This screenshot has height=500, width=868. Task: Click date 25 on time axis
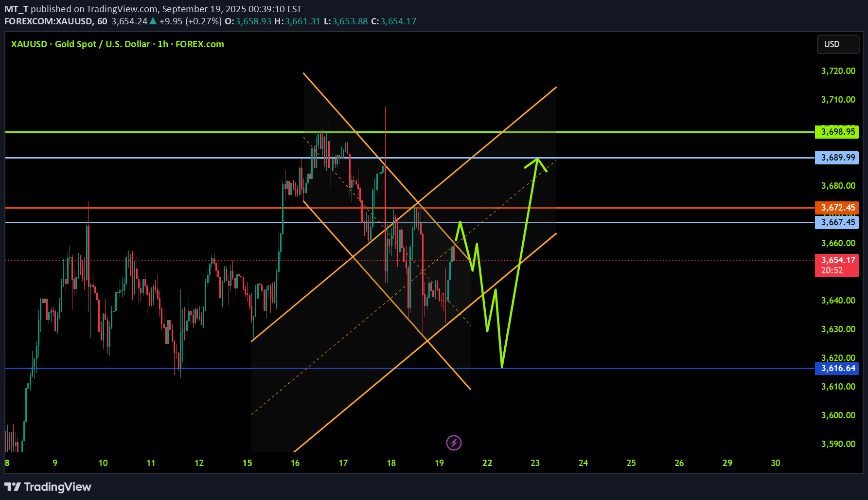pyautogui.click(x=631, y=463)
